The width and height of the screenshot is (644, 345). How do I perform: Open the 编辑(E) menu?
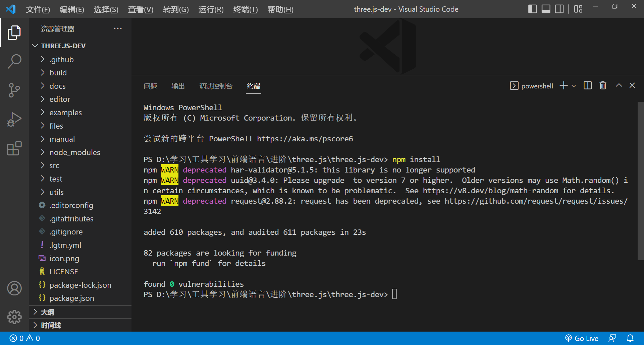[x=72, y=9]
